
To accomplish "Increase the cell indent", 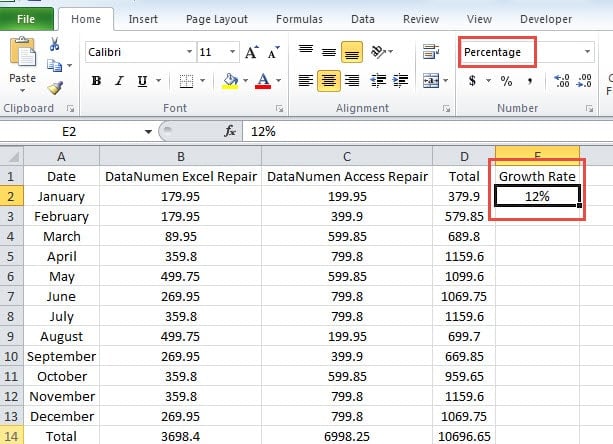I will 400,81.
